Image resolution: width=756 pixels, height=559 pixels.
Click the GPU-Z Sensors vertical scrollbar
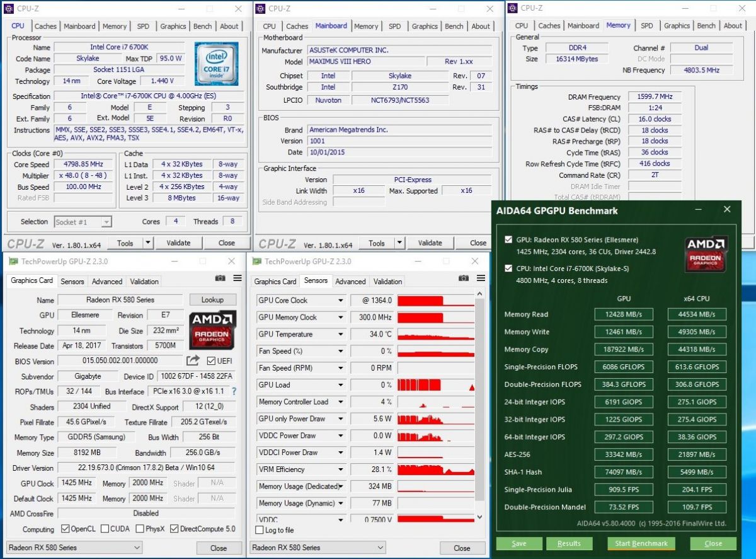pos(479,406)
